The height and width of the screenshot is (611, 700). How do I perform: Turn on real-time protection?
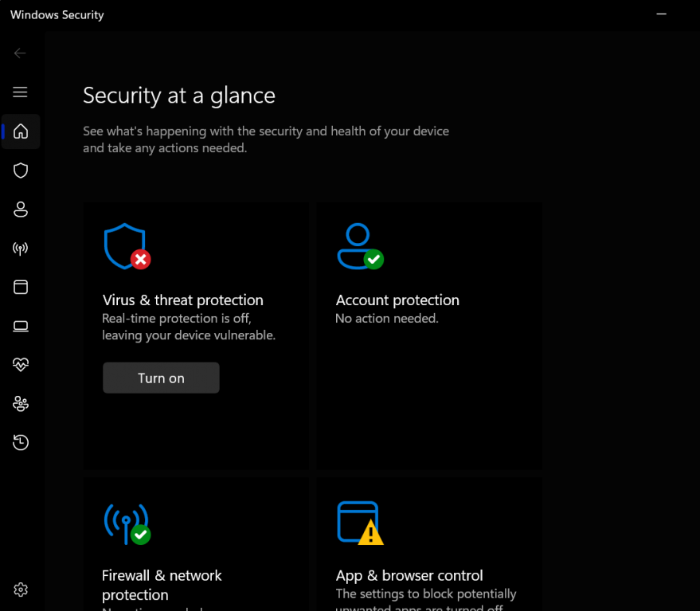161,378
